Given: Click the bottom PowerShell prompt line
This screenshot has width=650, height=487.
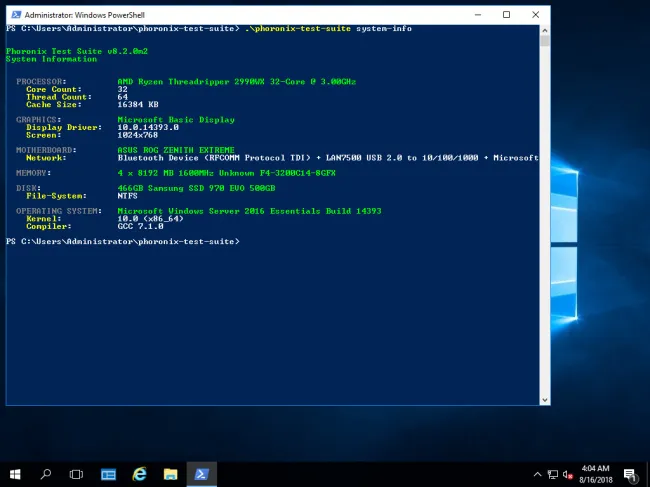Looking at the screenshot, I should (x=123, y=242).
